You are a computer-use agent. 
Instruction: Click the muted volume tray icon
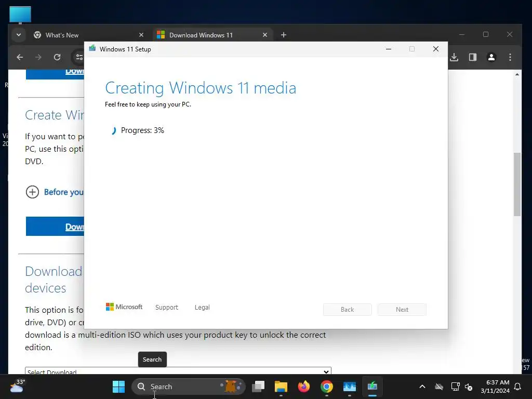tap(469, 387)
